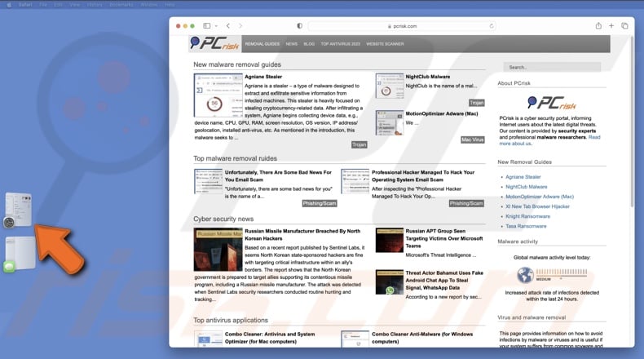Open the WEBSITE SCANNER nav item

point(385,44)
